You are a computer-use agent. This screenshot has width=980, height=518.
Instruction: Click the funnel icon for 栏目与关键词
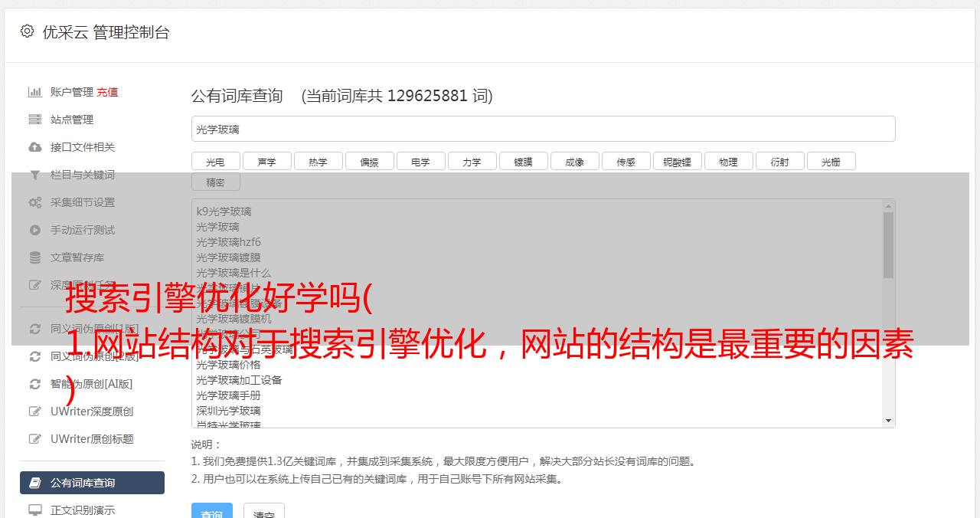click(x=34, y=175)
